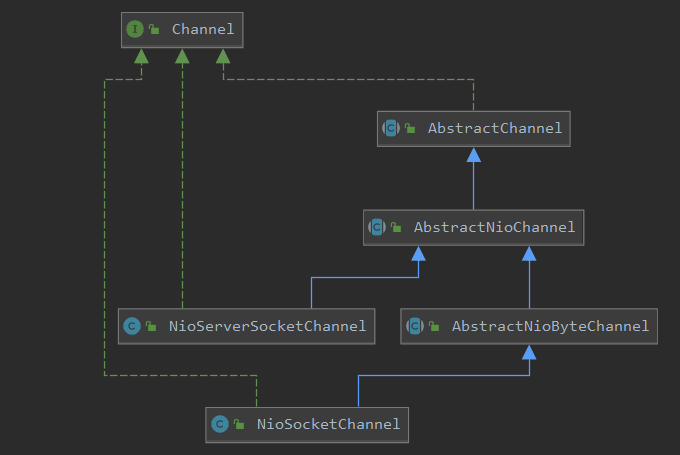Click the class icon on AbstractNioChannel node
Image resolution: width=680 pixels, height=455 pixels.
[377, 227]
